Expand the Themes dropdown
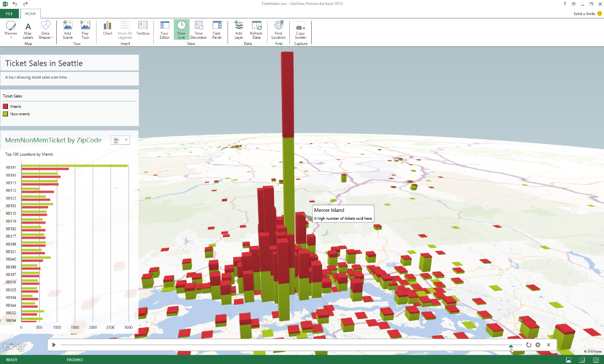 coord(10,30)
